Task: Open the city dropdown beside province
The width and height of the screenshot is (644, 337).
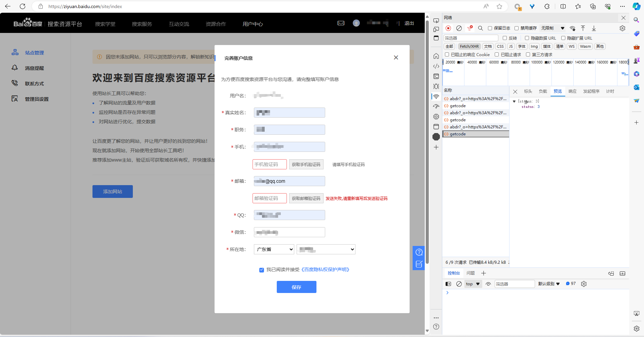Action: (x=326, y=249)
